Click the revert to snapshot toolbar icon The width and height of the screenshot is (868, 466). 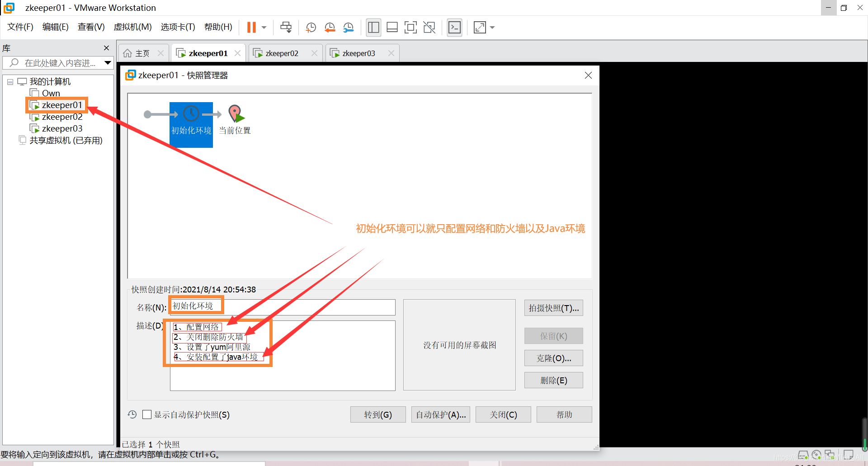(x=330, y=28)
